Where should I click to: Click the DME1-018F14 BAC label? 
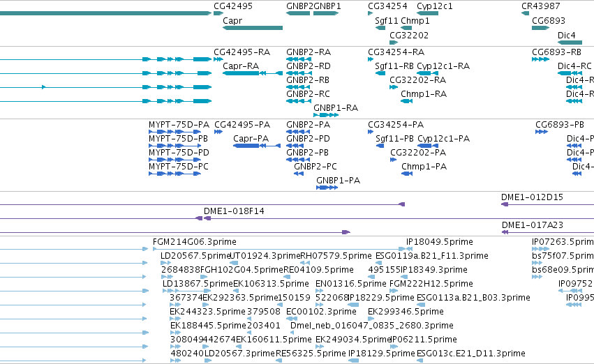[234, 211]
